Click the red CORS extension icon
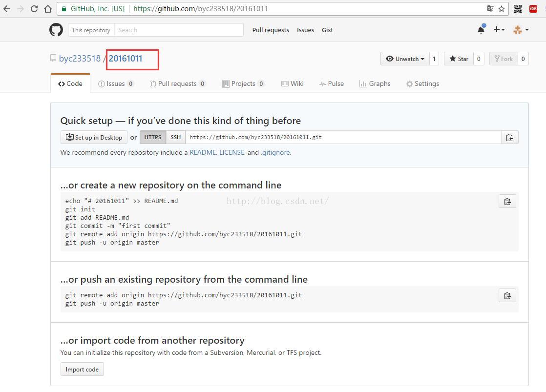 533,9
